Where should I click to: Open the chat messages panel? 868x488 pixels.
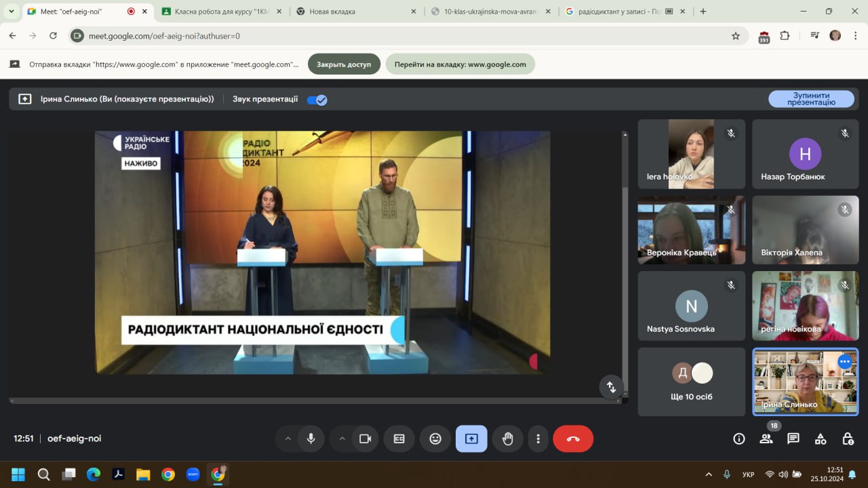(793, 439)
